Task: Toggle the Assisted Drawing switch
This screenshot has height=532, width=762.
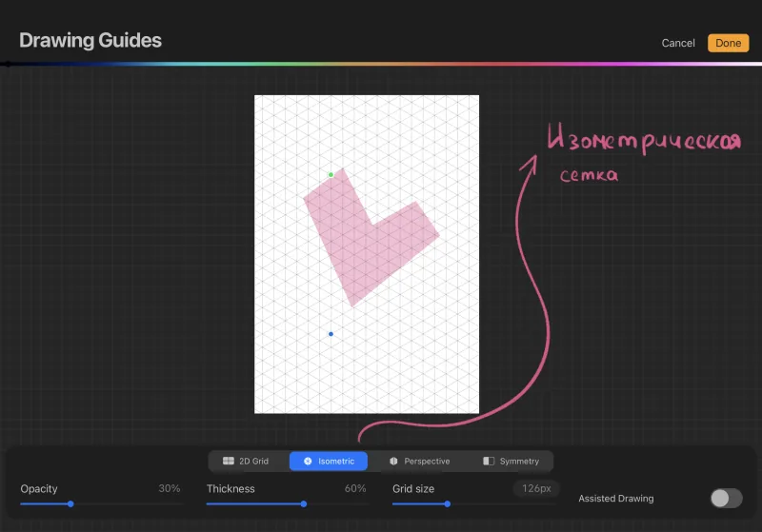Action: 726,498
